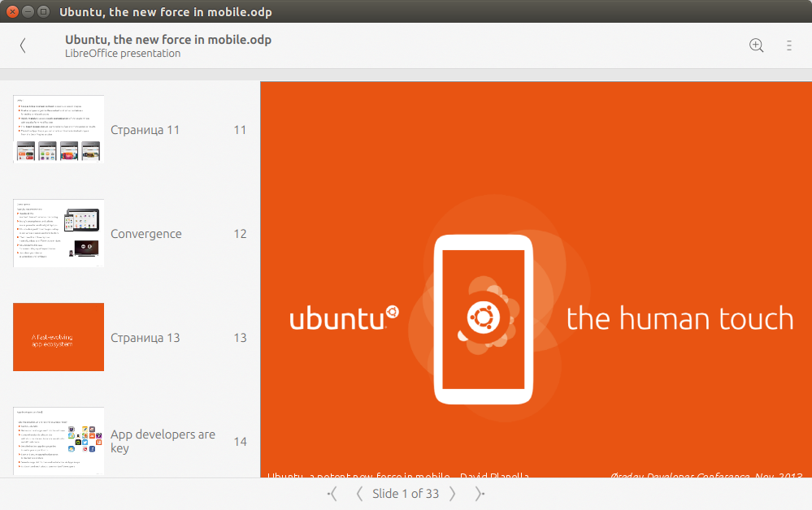This screenshot has height=510, width=812.
Task: Open the zoom magnifier tool
Action: (x=756, y=46)
